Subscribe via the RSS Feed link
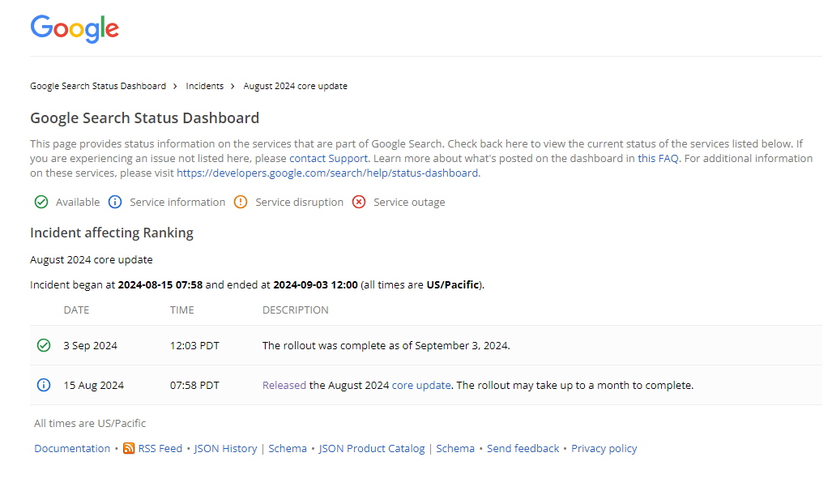 (x=160, y=448)
